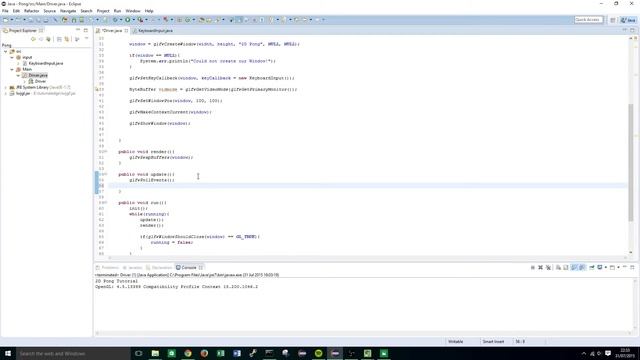Click the Debug bug icon in the toolbar

click(116, 20)
